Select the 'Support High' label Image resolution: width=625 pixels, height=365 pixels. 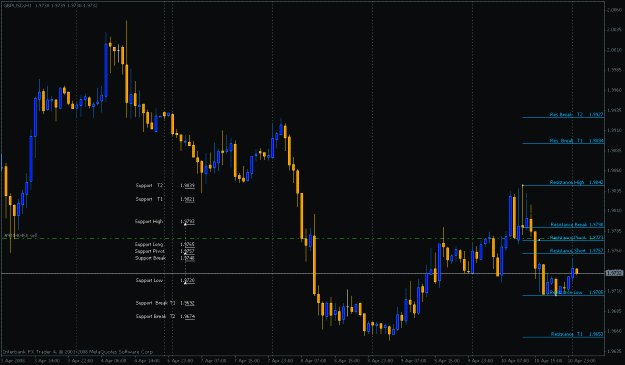149,221
